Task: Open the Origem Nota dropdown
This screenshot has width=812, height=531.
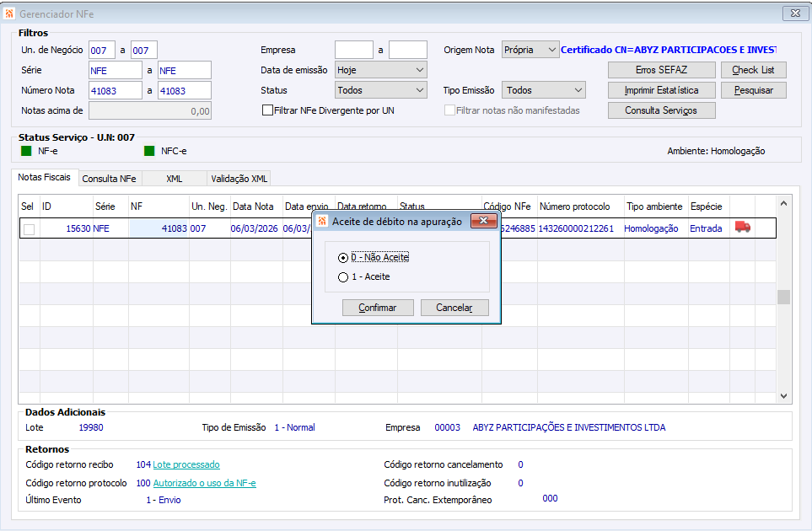Action: [530, 50]
